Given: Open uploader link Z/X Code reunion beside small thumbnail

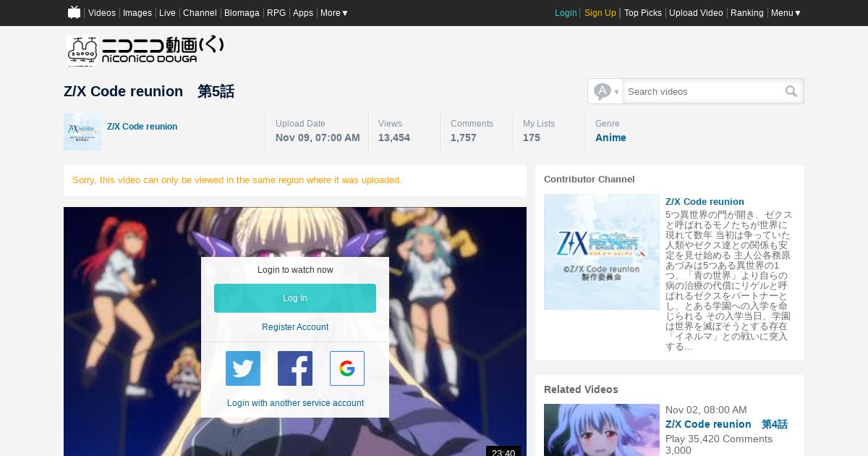Looking at the screenshot, I should [x=142, y=127].
